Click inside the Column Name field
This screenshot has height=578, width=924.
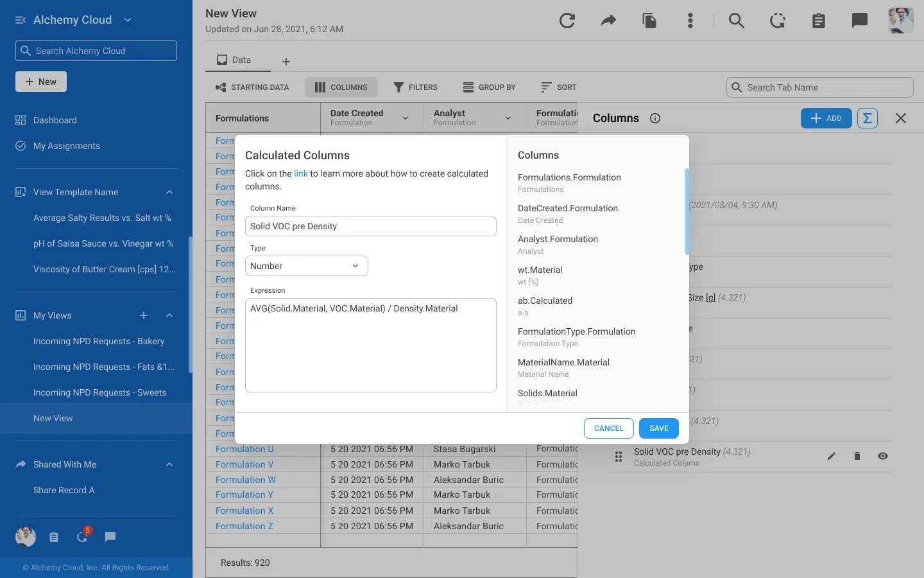pyautogui.click(x=371, y=226)
